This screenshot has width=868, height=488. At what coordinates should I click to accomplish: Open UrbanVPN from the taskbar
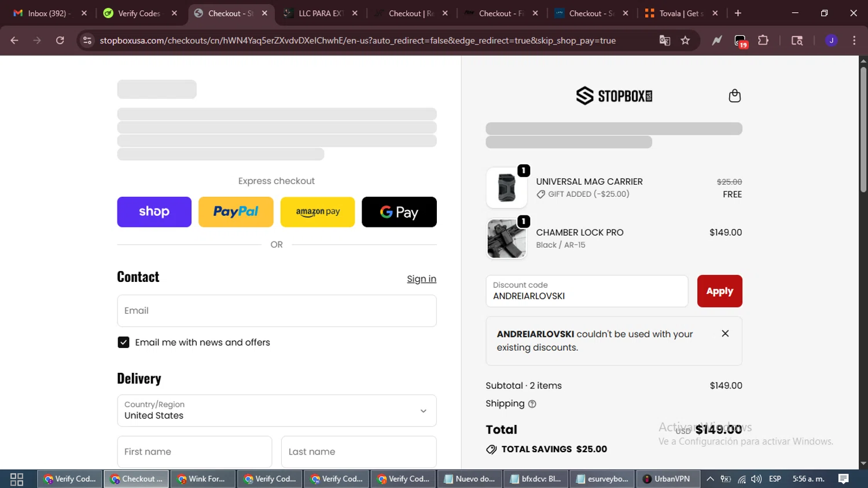pyautogui.click(x=667, y=479)
